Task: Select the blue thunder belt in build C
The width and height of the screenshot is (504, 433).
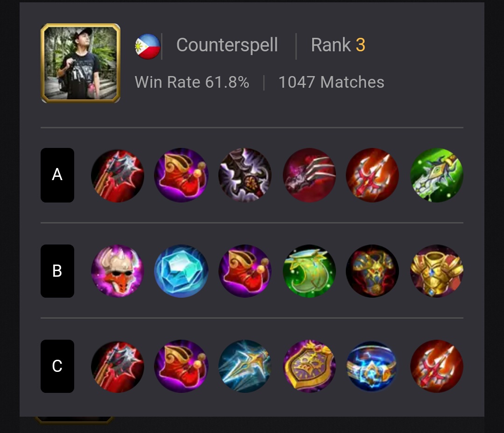Action: tap(372, 366)
